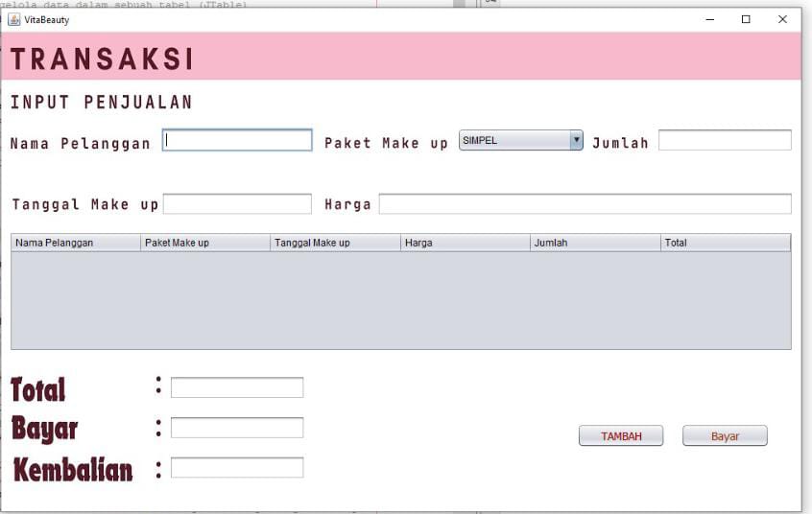Click the Bayar button
812x514 pixels.
click(725, 436)
